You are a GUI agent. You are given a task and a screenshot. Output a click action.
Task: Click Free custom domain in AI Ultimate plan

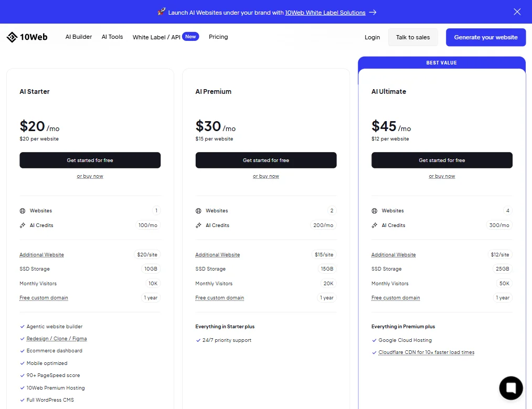click(x=396, y=298)
